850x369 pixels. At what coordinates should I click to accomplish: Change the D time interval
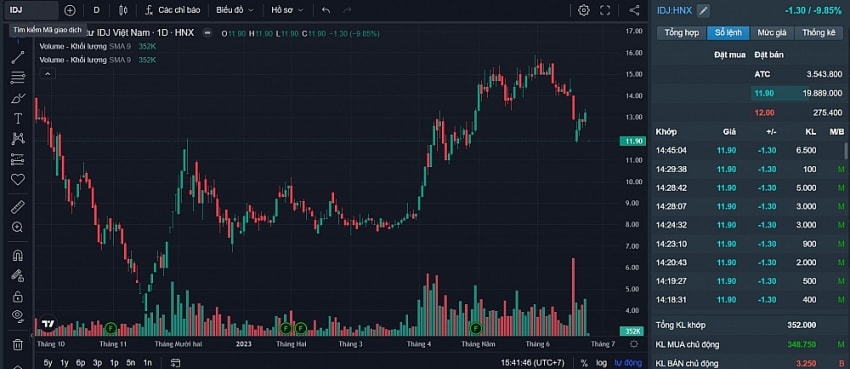pos(96,10)
